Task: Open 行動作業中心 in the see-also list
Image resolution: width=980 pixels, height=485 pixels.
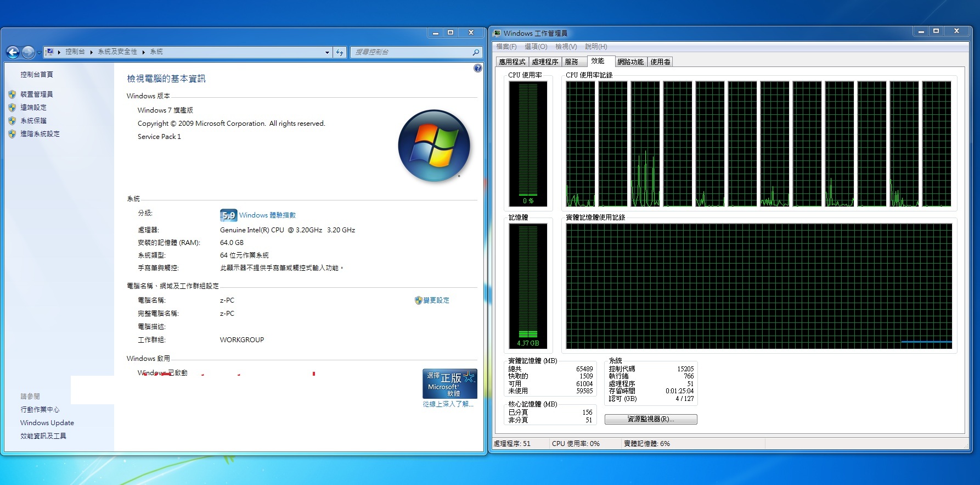Action: [x=40, y=410]
